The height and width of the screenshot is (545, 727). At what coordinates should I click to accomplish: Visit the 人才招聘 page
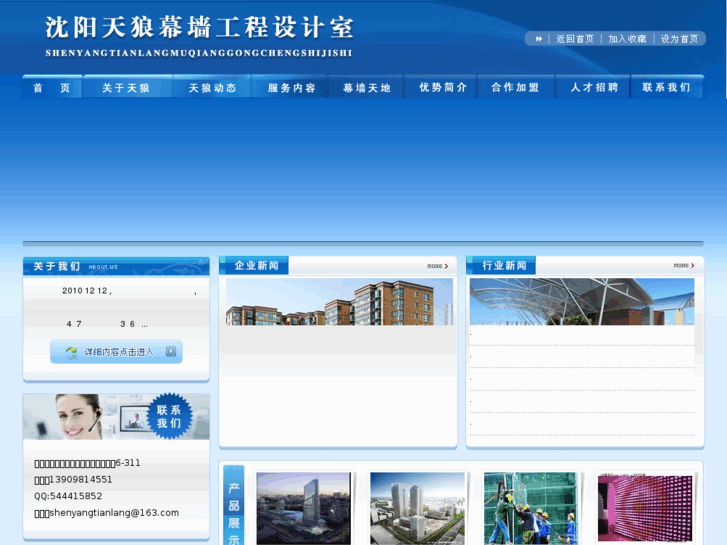pyautogui.click(x=594, y=87)
